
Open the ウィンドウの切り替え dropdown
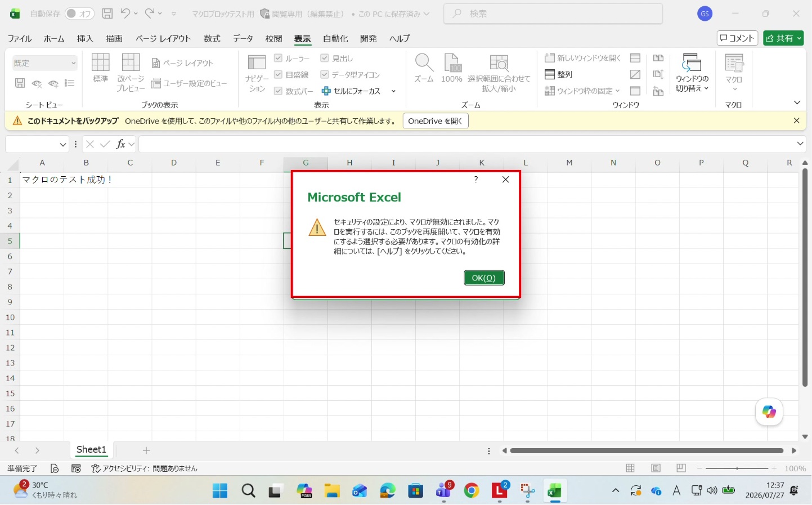(692, 73)
